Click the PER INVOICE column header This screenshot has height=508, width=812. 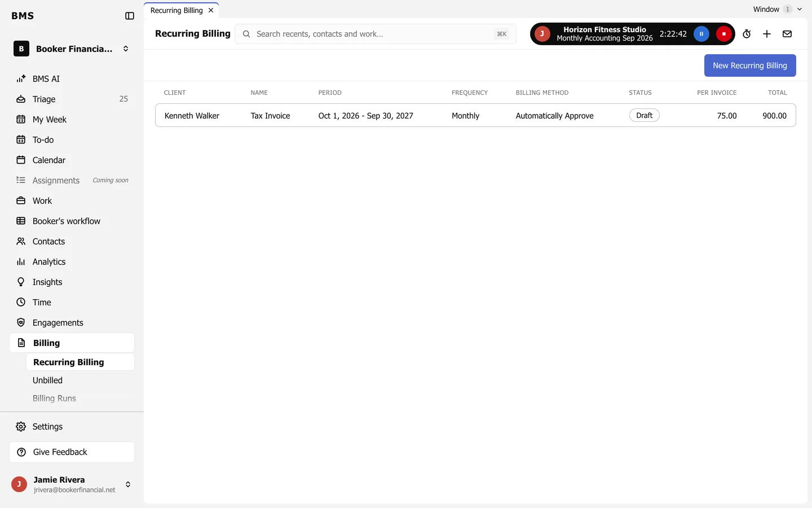pyautogui.click(x=717, y=93)
